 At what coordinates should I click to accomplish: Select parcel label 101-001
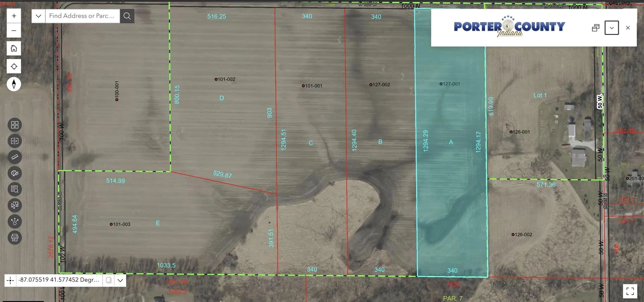(x=312, y=86)
